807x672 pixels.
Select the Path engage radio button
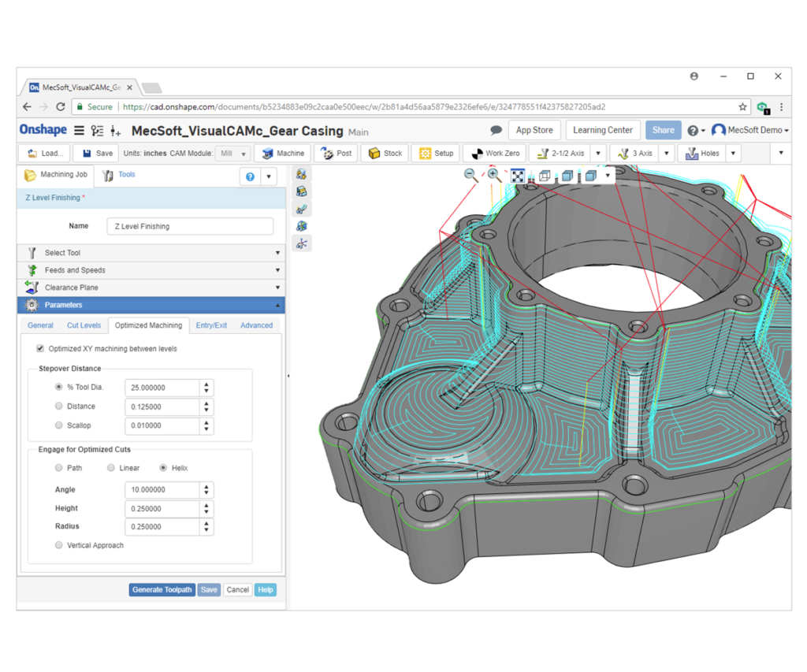pos(58,468)
